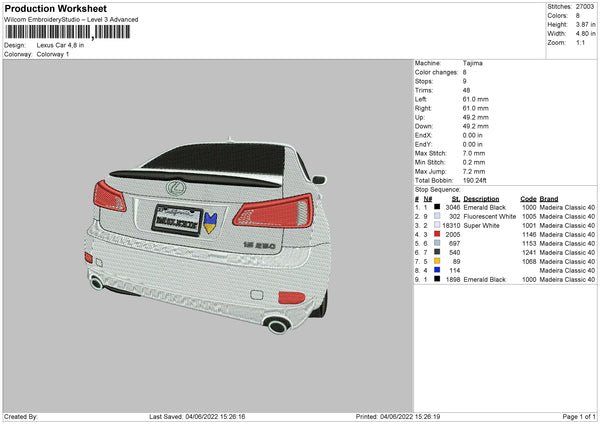Click the Brand column header
The width and height of the screenshot is (600, 424).
click(549, 199)
